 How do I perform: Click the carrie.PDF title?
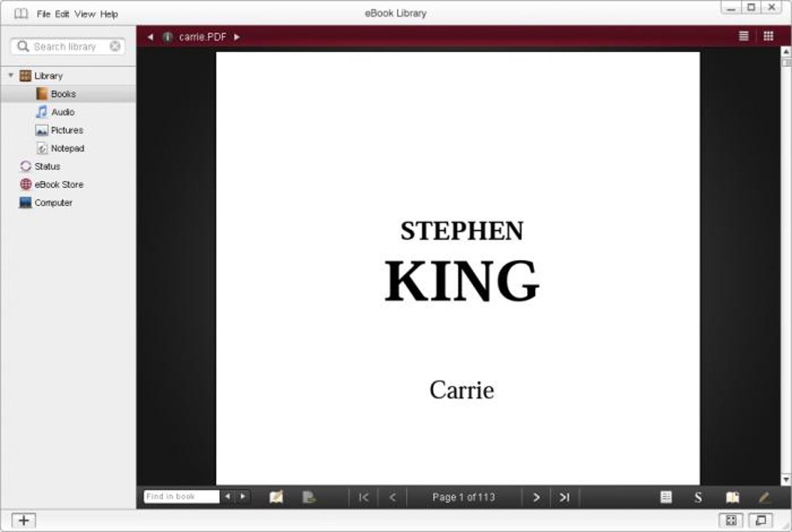[x=203, y=37]
